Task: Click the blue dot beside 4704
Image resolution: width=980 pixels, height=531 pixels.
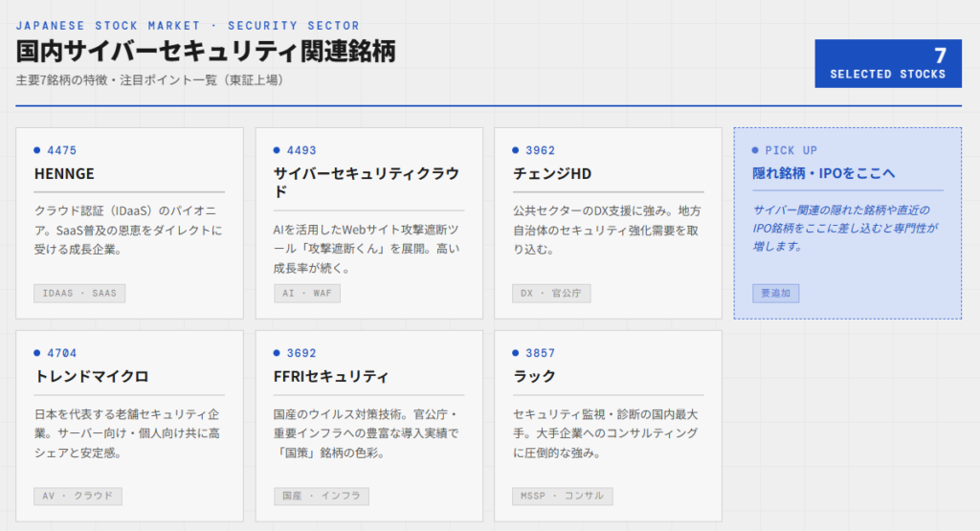Action: pos(37,352)
